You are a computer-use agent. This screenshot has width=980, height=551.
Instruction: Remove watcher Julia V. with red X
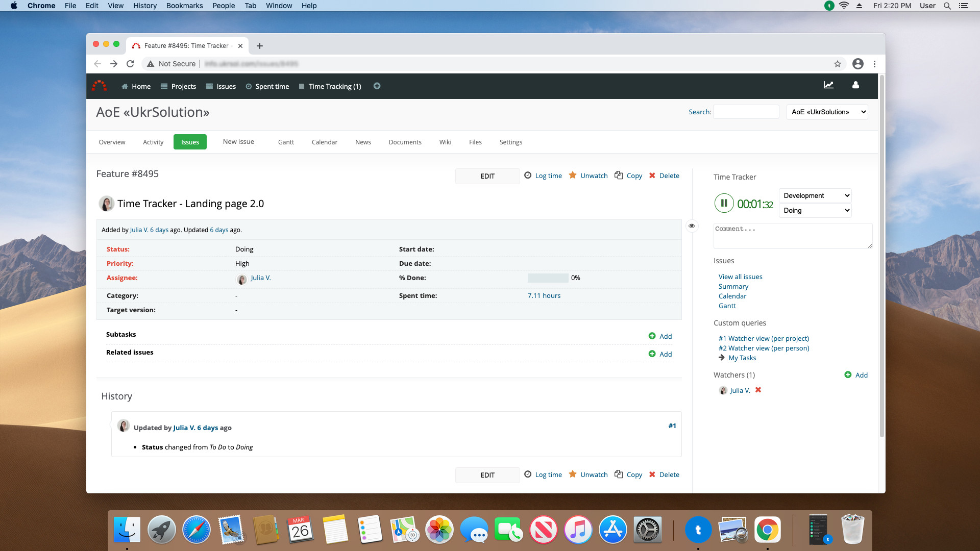(x=758, y=390)
